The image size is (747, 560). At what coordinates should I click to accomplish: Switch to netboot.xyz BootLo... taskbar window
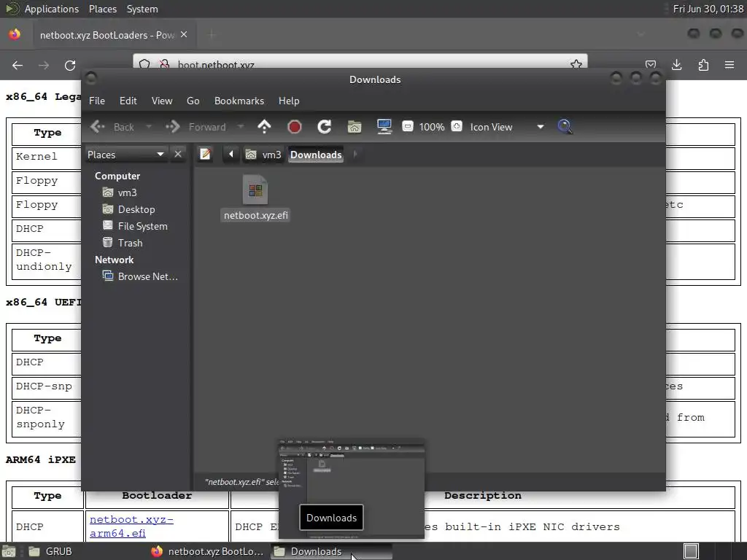click(x=208, y=551)
